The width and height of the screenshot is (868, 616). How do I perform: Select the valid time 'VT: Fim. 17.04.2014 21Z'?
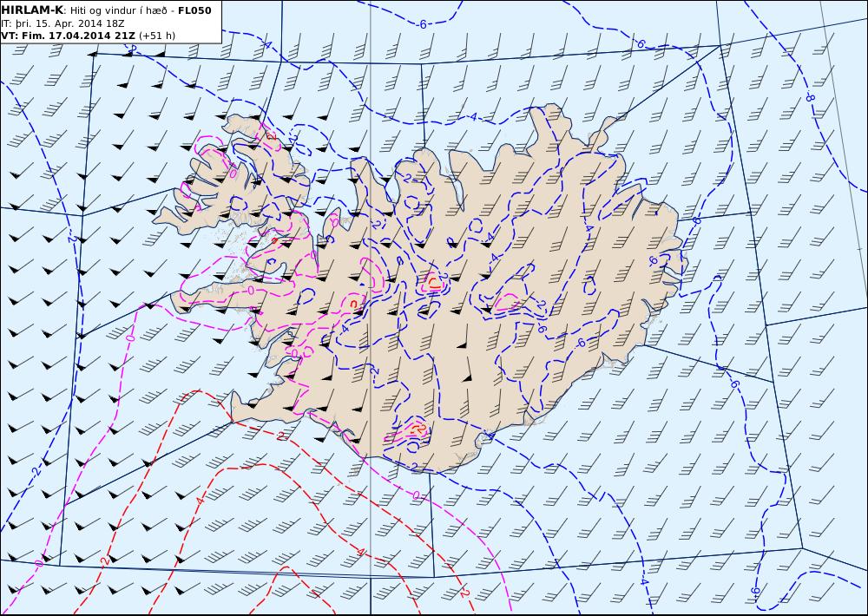click(68, 36)
